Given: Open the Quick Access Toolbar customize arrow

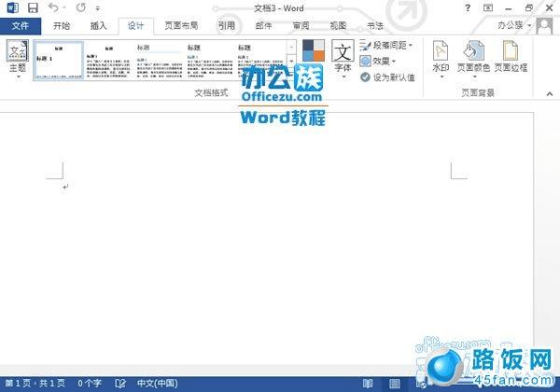Looking at the screenshot, I should pyautogui.click(x=97, y=7).
